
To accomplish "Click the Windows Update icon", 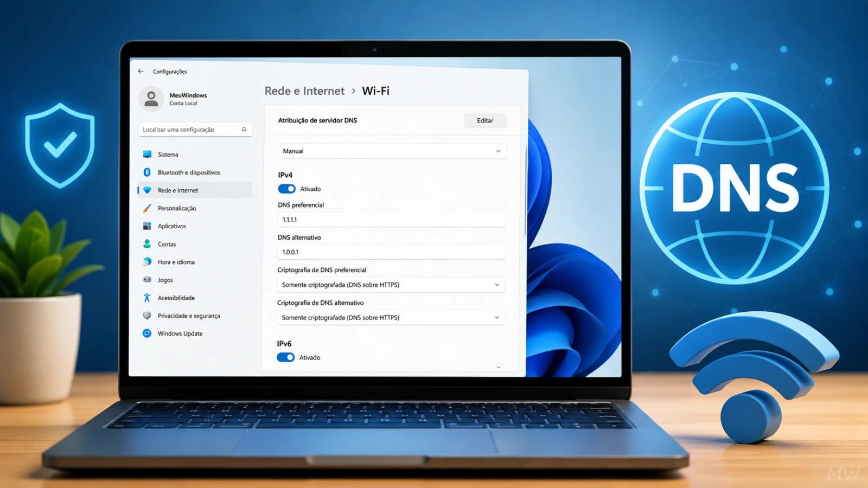I will point(147,333).
